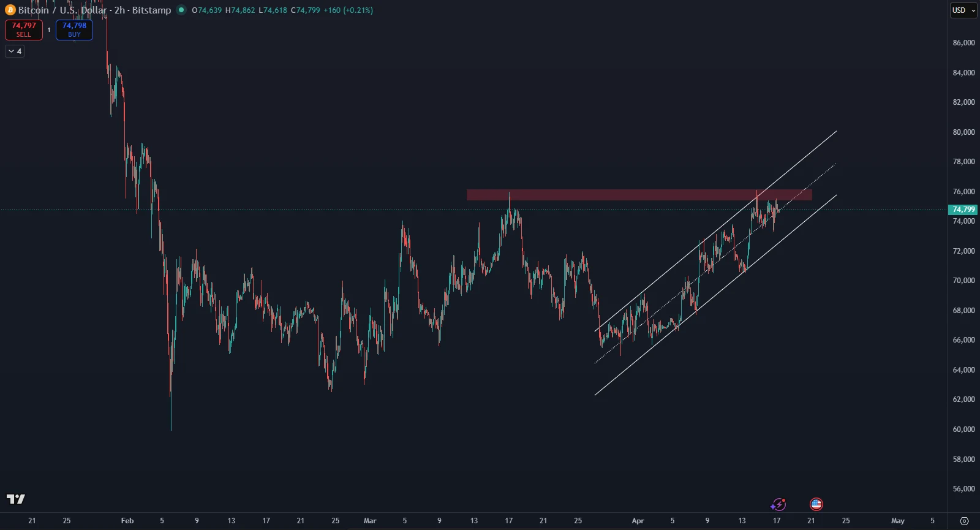Image resolution: width=980 pixels, height=530 pixels.
Task: Click the green market status dot
Action: pos(181,10)
